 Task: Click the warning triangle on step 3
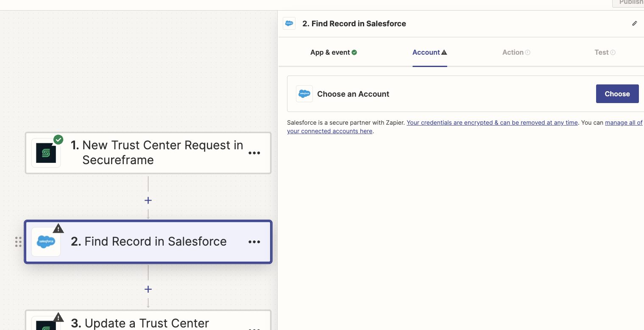(59, 317)
